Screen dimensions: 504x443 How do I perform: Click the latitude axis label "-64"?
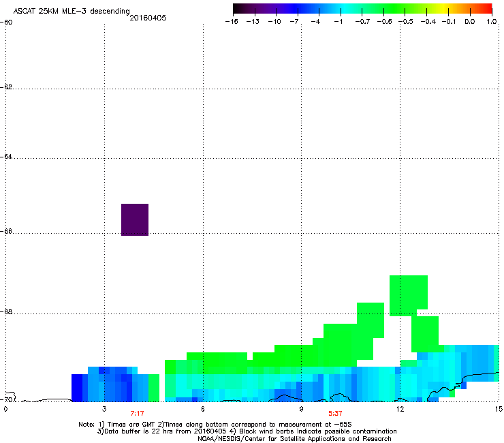6,157
